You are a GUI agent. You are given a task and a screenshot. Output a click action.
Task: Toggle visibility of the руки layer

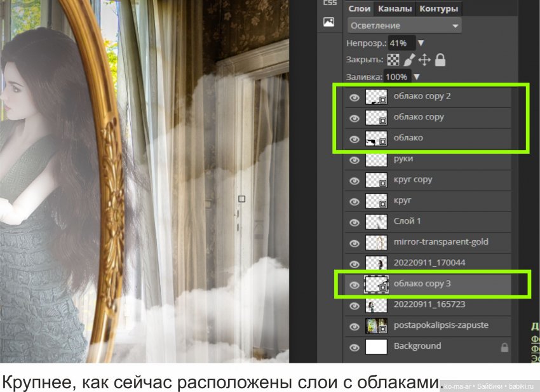[354, 159]
